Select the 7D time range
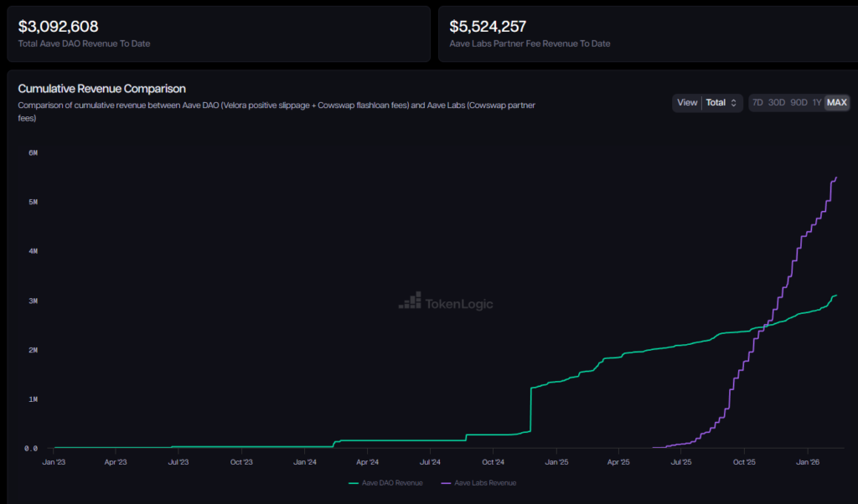The width and height of the screenshot is (858, 504). pyautogui.click(x=757, y=103)
